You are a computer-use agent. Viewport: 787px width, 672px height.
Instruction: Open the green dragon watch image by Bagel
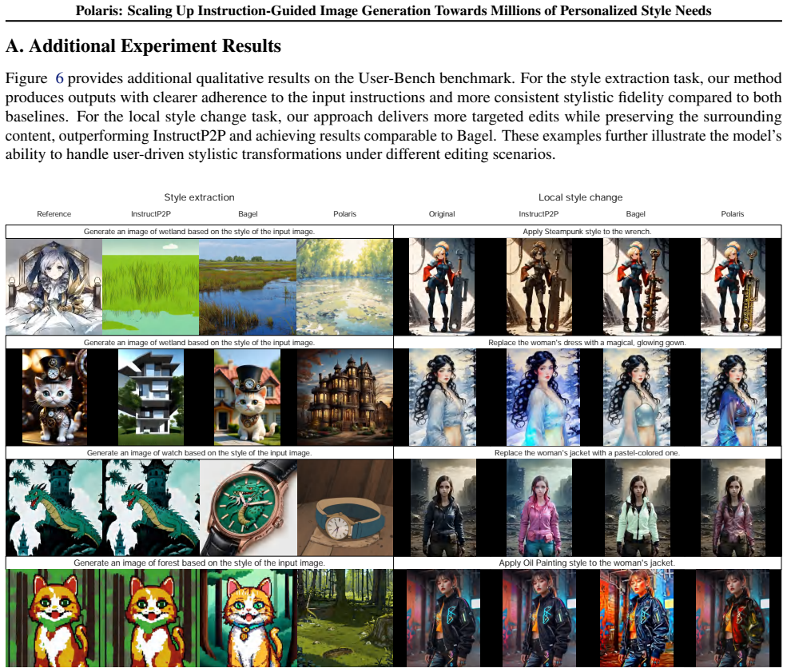(x=248, y=507)
